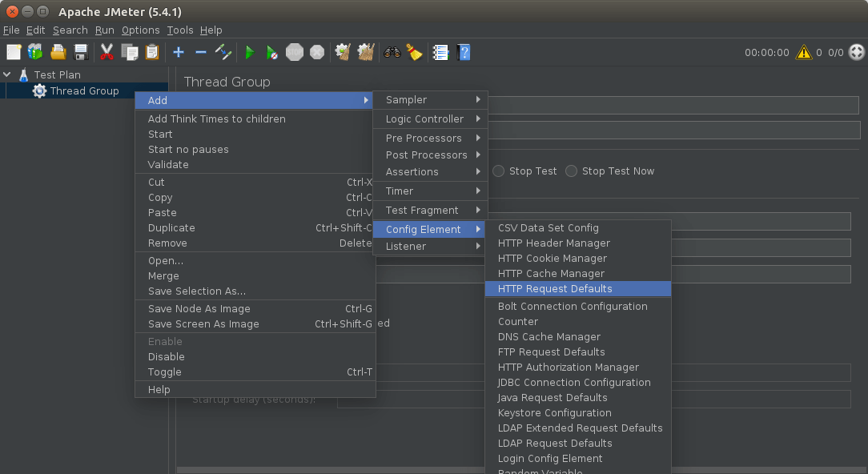This screenshot has height=474, width=868.
Task: Select CSV Data Set Config entry
Action: [548, 228]
